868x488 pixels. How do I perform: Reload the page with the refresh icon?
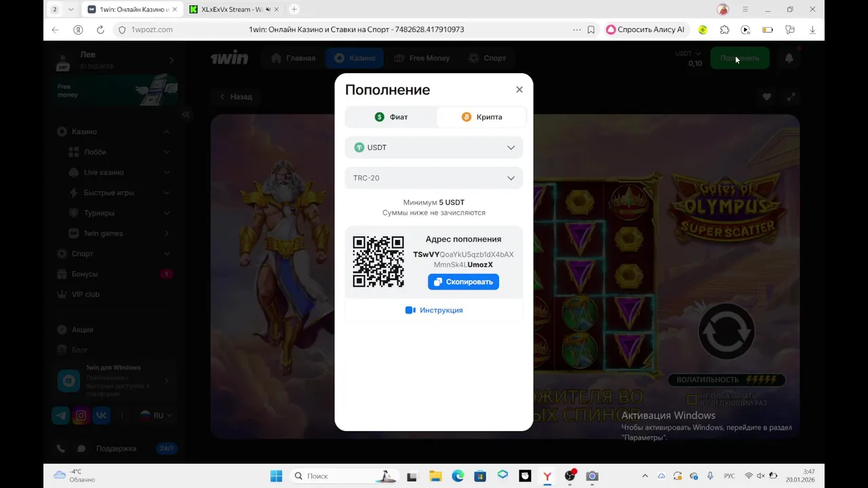[100, 30]
